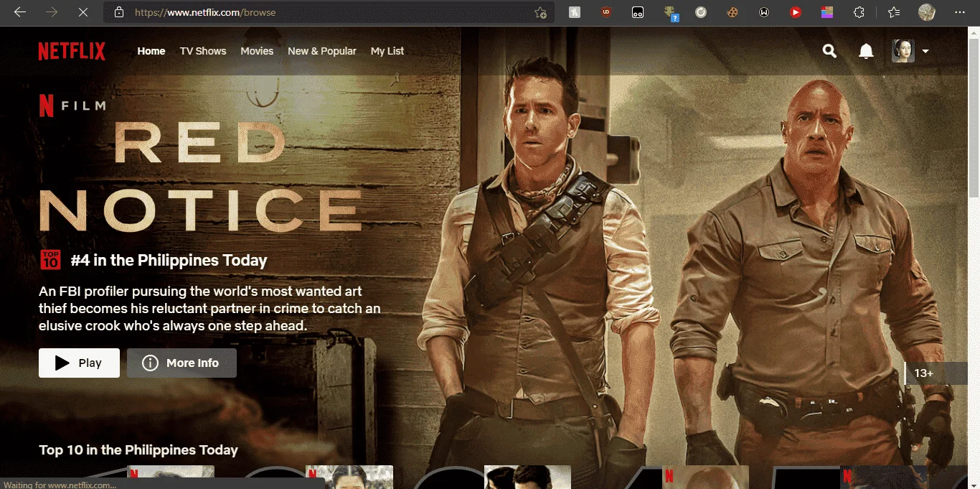Click the Red Notice title logo
The height and width of the screenshot is (489, 980).
(x=201, y=177)
